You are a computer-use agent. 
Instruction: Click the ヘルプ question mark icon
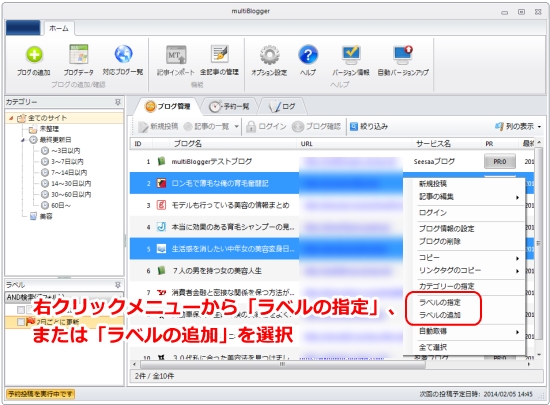[x=308, y=55]
